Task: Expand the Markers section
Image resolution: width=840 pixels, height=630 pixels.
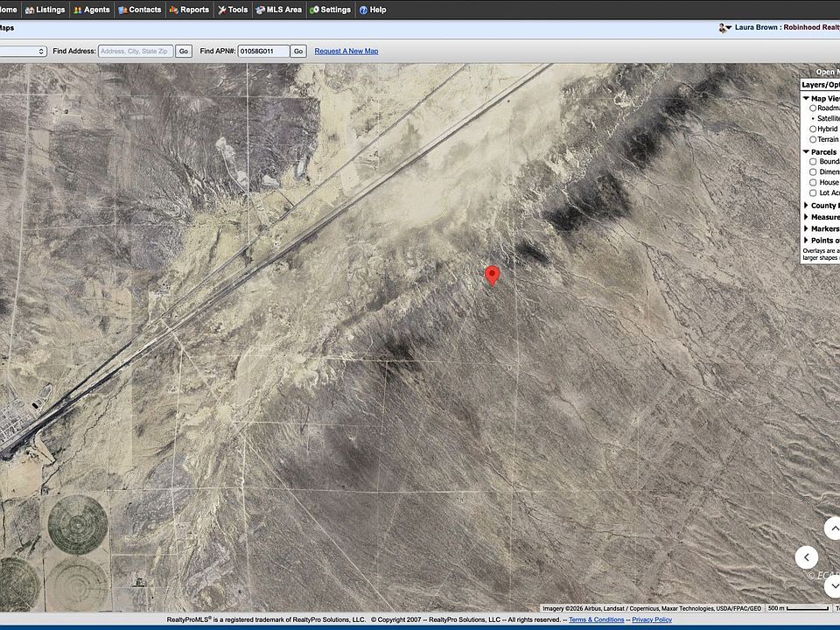Action: (x=806, y=228)
